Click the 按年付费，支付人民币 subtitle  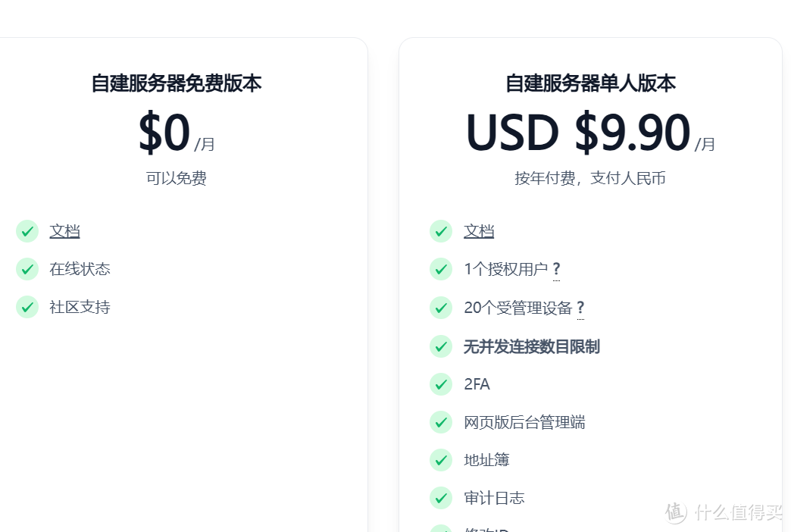coord(590,178)
